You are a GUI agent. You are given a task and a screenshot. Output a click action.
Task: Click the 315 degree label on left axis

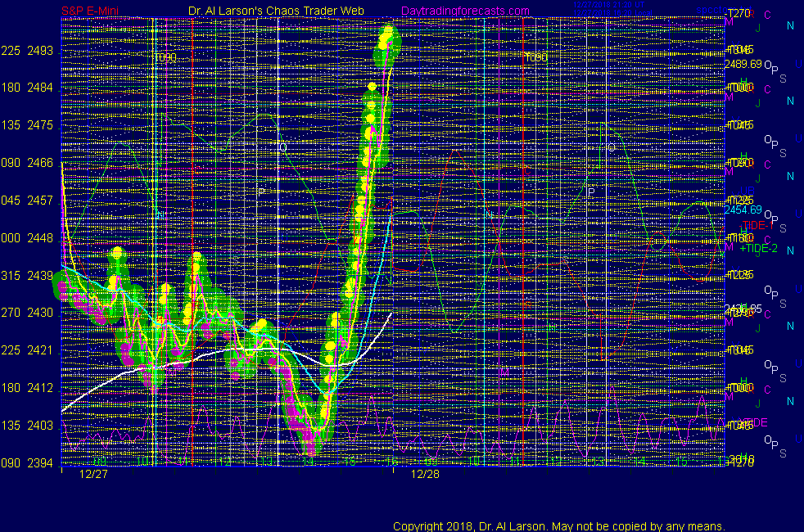[x=10, y=275]
